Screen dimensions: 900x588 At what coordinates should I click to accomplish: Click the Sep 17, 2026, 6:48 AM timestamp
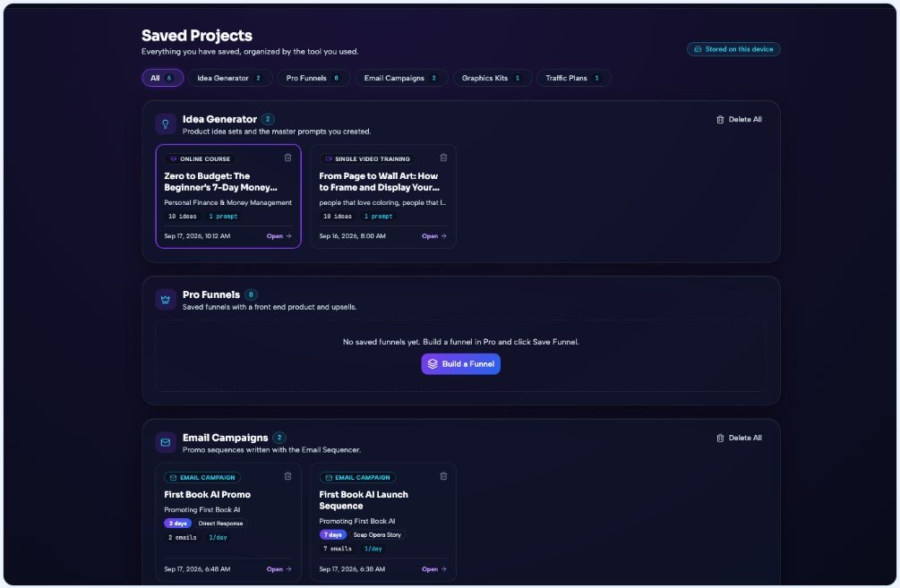pos(197,569)
